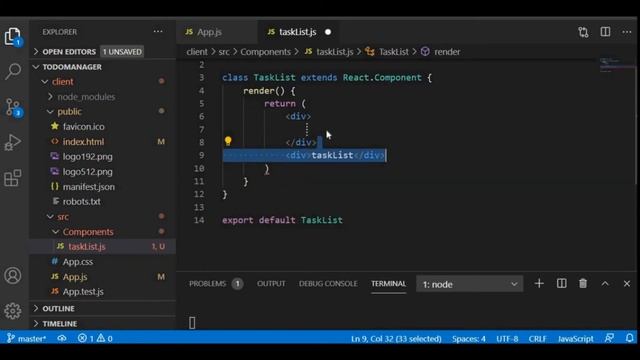Click the master branch indicator
640x360 pixels.
[x=27, y=338]
